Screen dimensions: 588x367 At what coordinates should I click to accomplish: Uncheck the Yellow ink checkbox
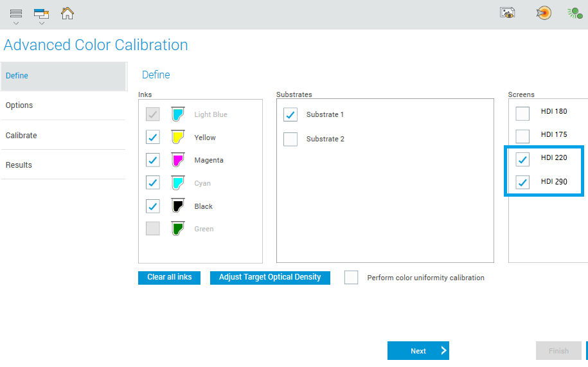[153, 137]
